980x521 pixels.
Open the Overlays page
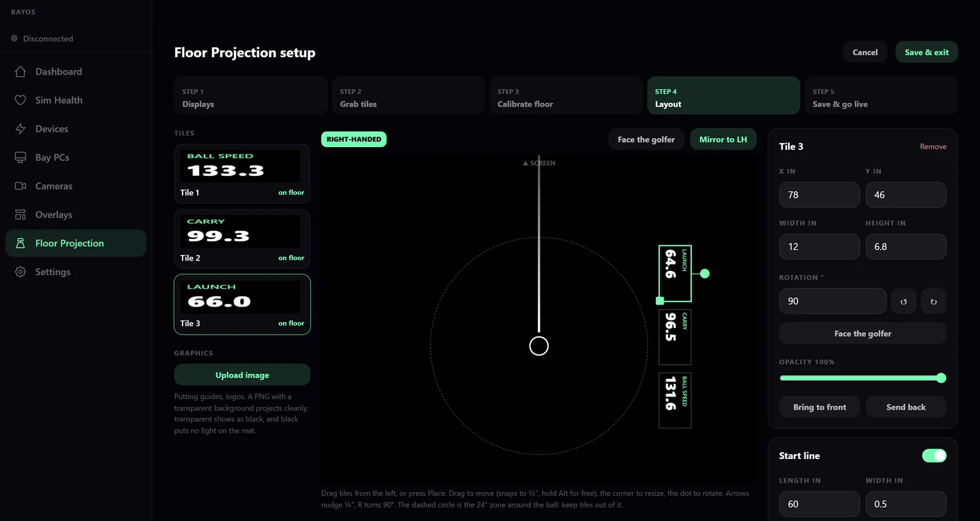pos(76,215)
